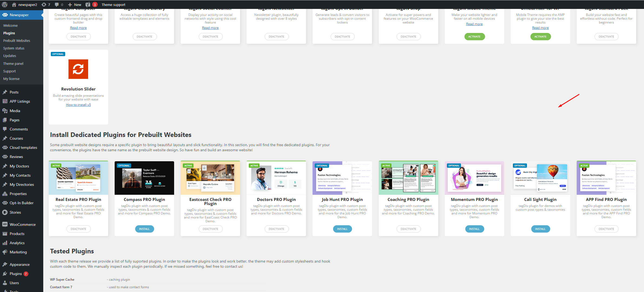
Task: Click the WooCommerce icon in sidebar
Action: point(5,224)
